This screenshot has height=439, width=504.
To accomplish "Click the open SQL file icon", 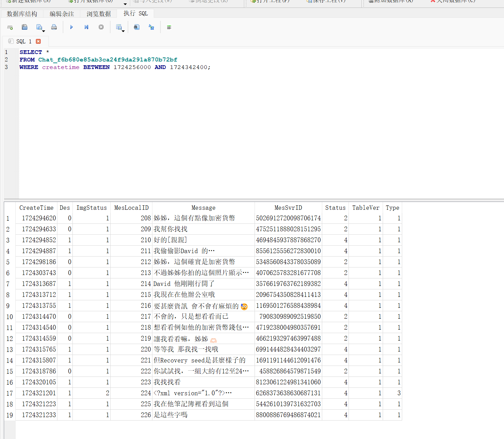I will click(25, 27).
